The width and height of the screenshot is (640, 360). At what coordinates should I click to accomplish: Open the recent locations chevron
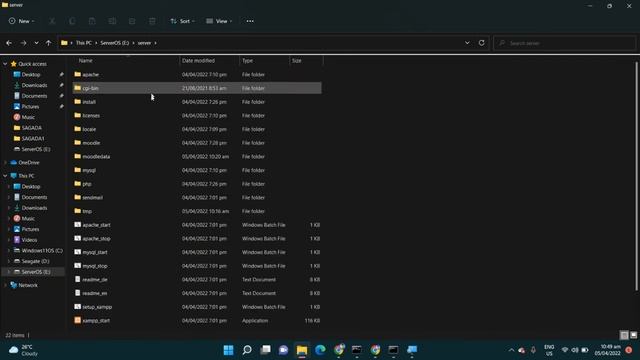(36, 43)
